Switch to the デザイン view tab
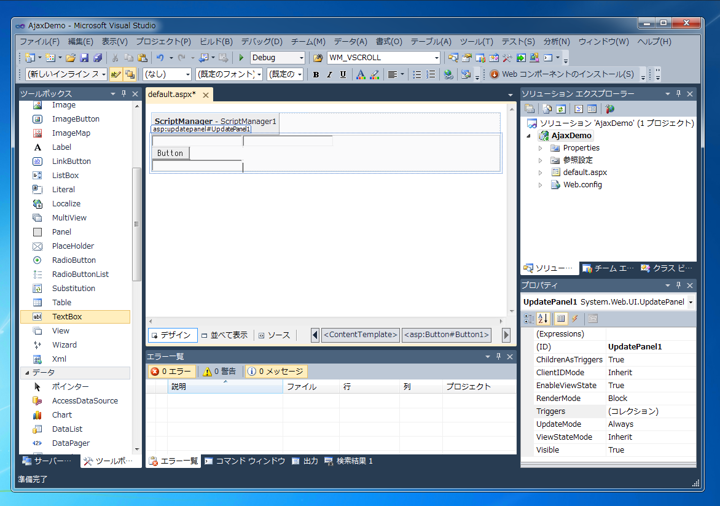720x506 pixels. point(171,335)
